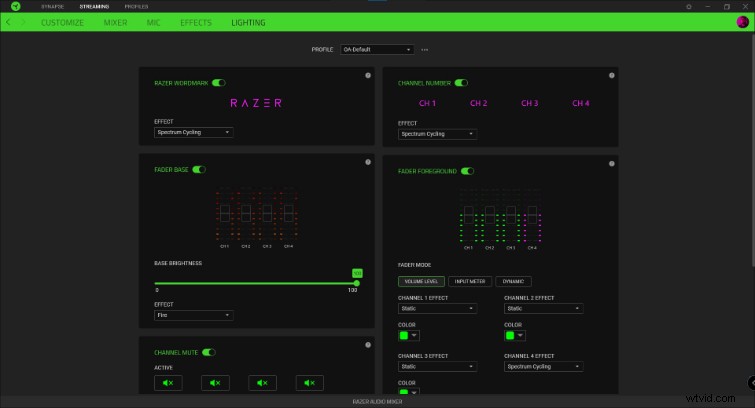Click the vertical scrollbar on the right
The width and height of the screenshot is (755, 408).
point(753,149)
